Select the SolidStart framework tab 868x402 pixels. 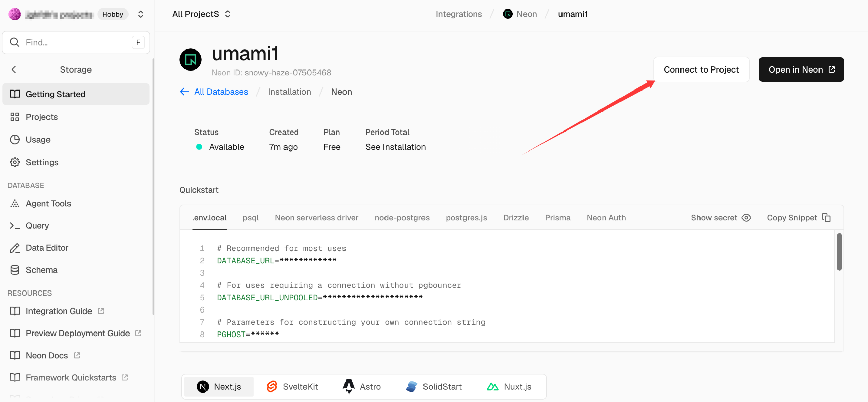click(434, 387)
